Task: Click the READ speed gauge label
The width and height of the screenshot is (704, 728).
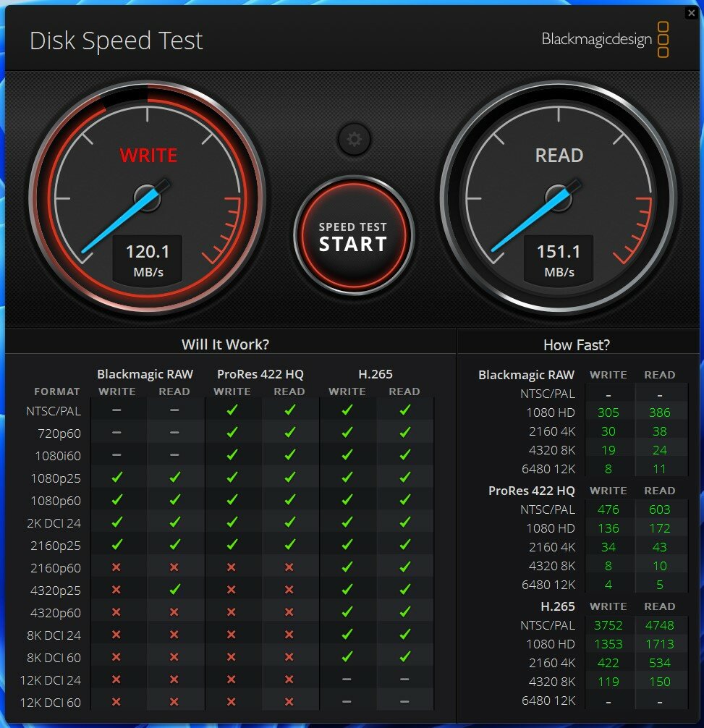Action: click(559, 155)
